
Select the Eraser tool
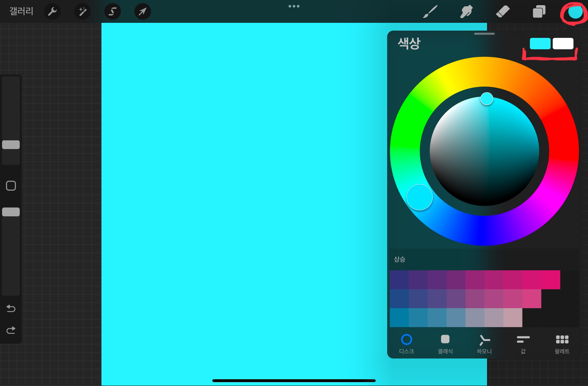(x=503, y=12)
